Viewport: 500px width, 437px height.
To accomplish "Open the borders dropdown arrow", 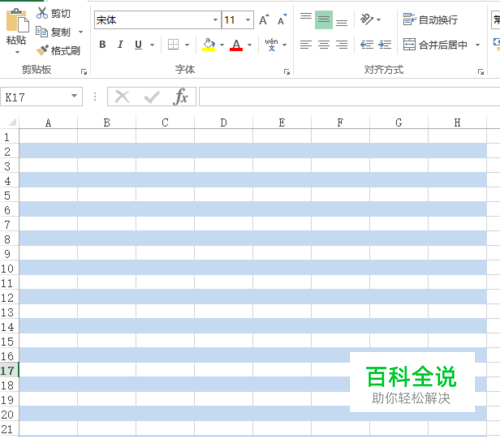I will [x=187, y=45].
